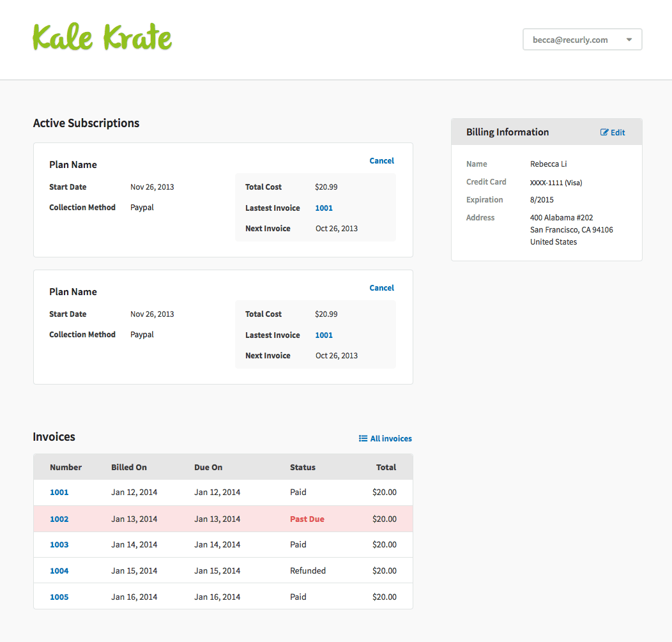Cancel the first Plan Name subscription

point(381,160)
